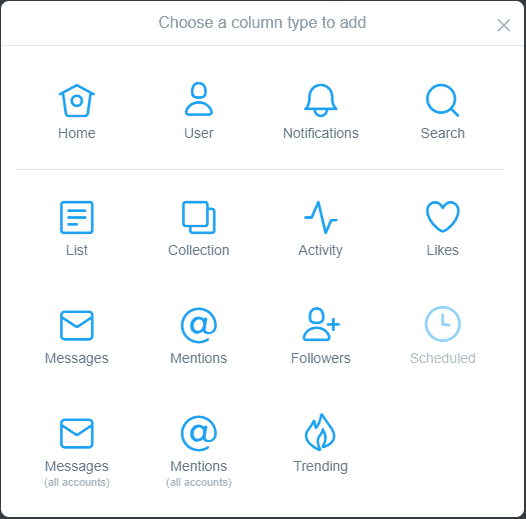526x519 pixels.
Task: Choose the Notifications bell icon
Action: coord(321,100)
